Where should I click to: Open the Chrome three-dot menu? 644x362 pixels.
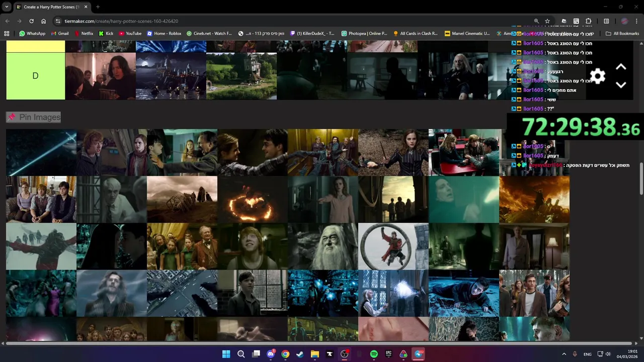click(636, 21)
